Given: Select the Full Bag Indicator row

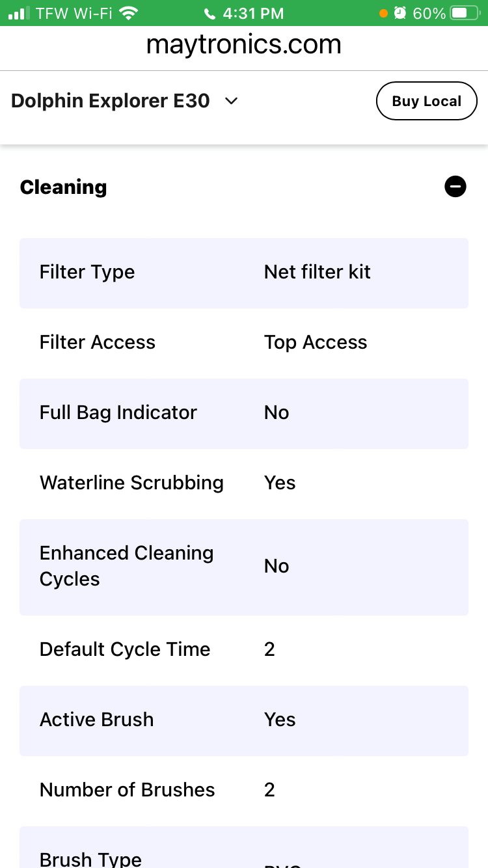Looking at the screenshot, I should [244, 414].
